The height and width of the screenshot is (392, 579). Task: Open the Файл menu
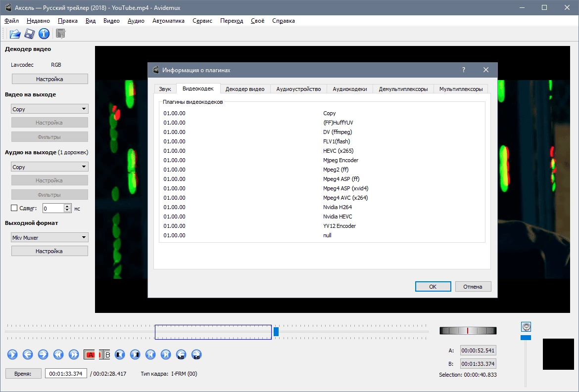coord(12,21)
